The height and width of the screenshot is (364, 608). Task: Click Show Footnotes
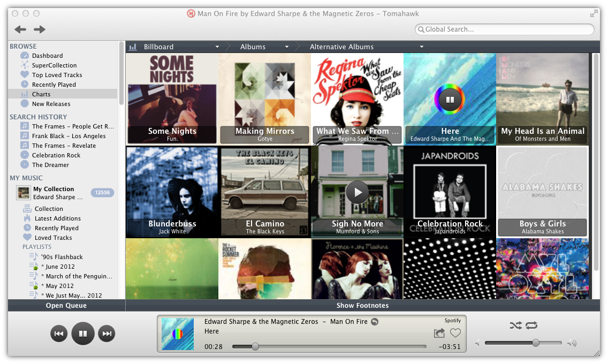(x=362, y=306)
